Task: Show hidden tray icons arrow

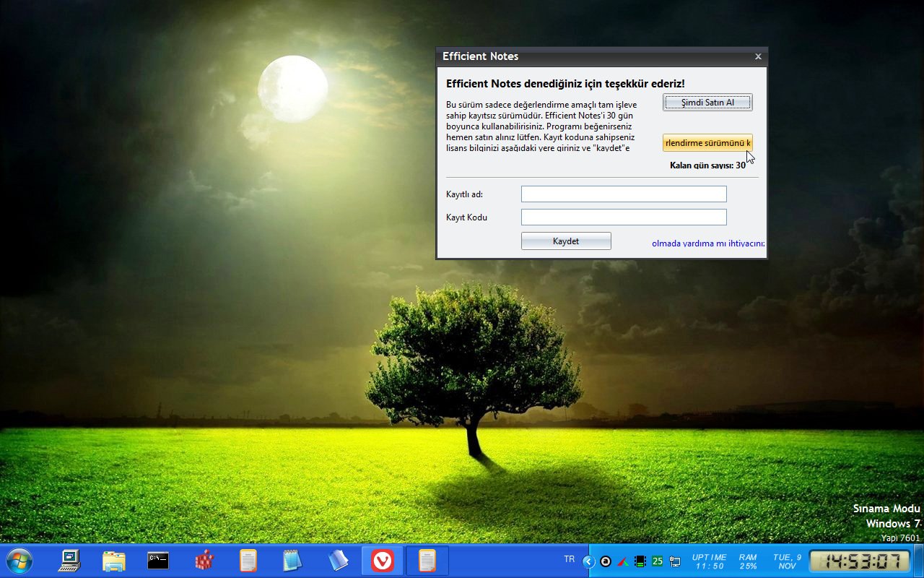Action: pyautogui.click(x=589, y=561)
